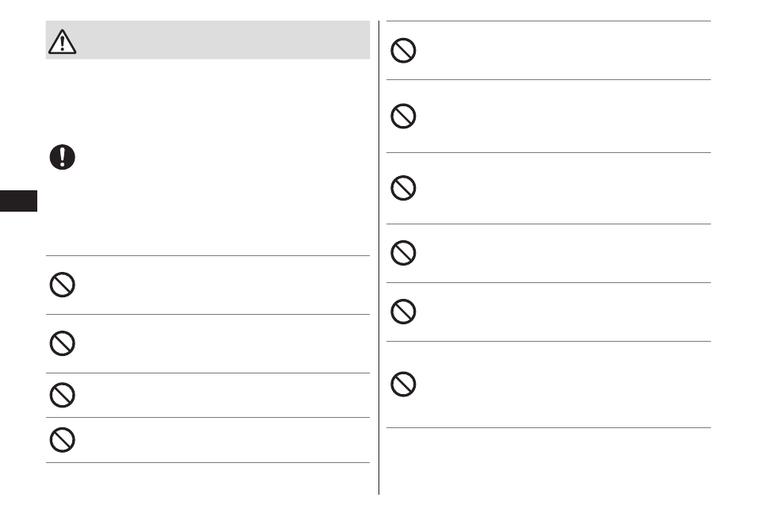Click the vertical divider between the two columns
Screen dimensions: 757x532
379,258
